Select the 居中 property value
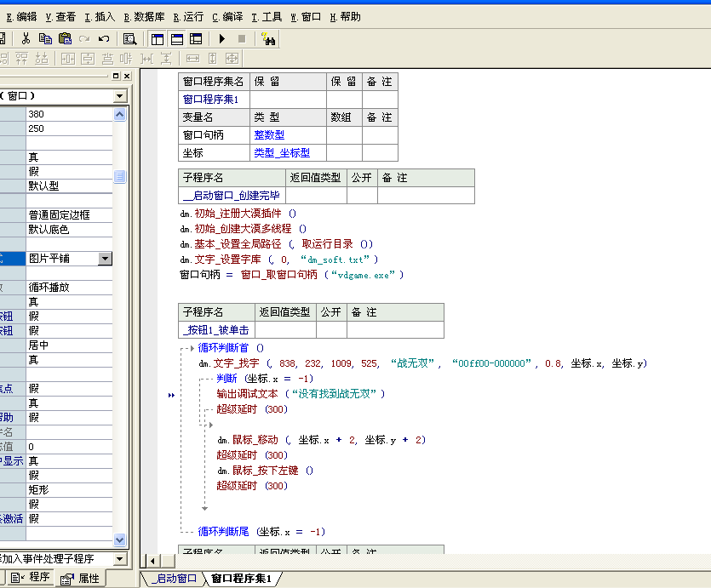The image size is (711, 588). 69,345
